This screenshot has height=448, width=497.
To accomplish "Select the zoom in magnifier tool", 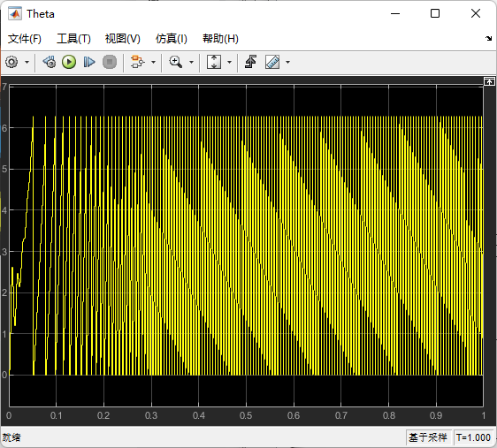I will 176,62.
